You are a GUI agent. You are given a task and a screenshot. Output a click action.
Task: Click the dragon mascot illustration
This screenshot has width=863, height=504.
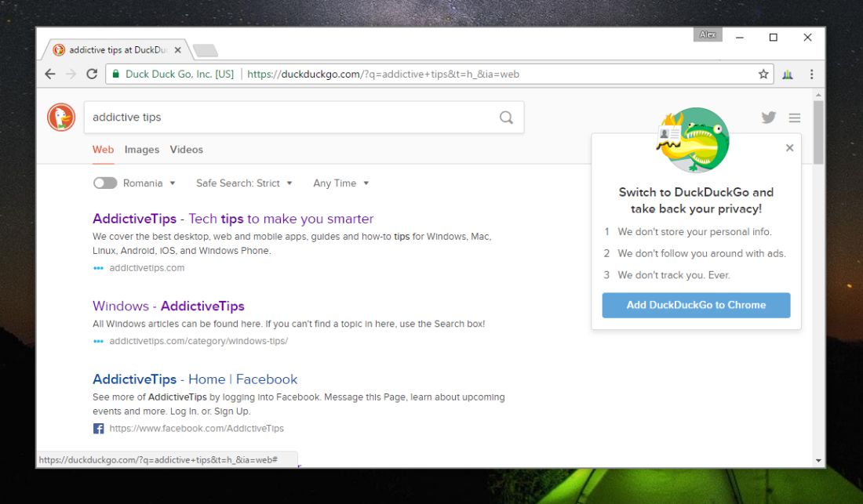[694, 140]
